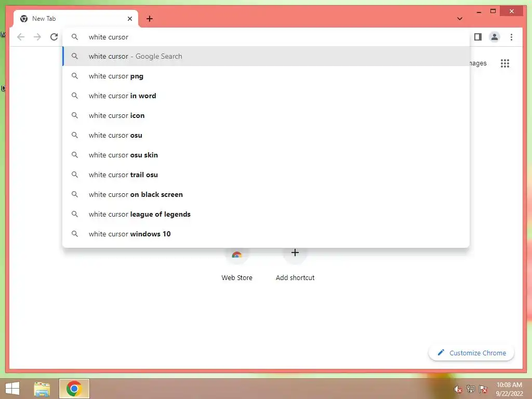Open a new tab with plus button
Viewport: 532px width, 399px height.
(149, 19)
